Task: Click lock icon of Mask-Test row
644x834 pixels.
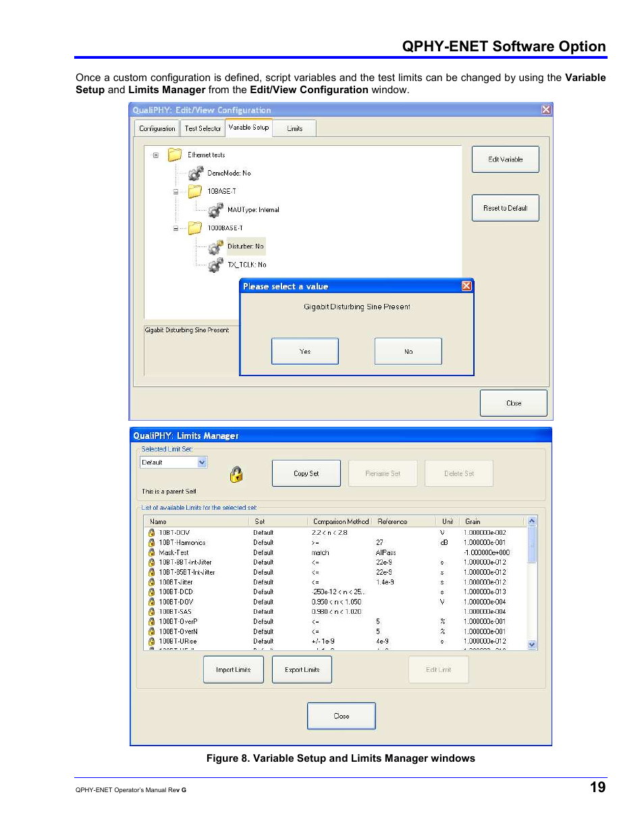Action: click(152, 552)
